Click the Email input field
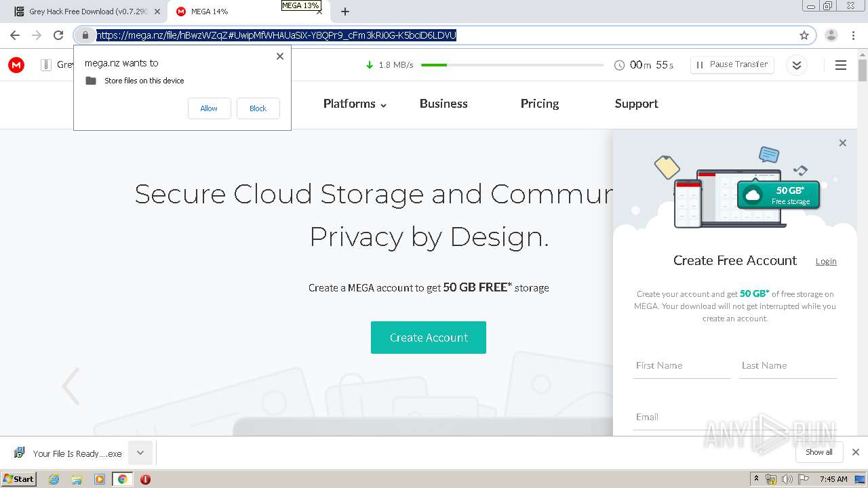The width and height of the screenshot is (868, 488). 735,417
